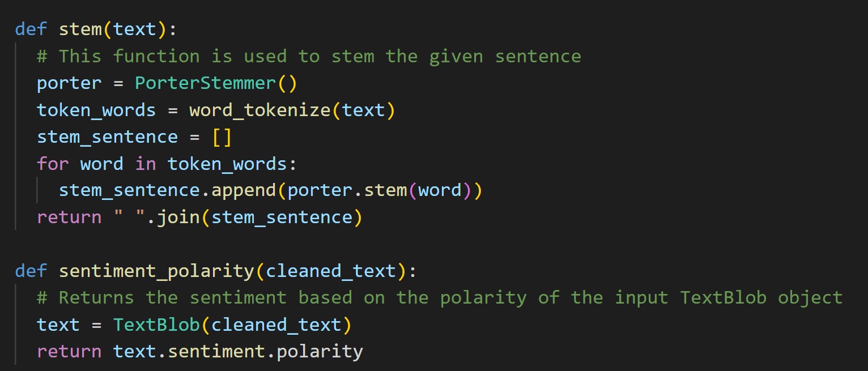The width and height of the screenshot is (868, 371).
Task: Click the PorterStemmer class name
Action: point(205,83)
